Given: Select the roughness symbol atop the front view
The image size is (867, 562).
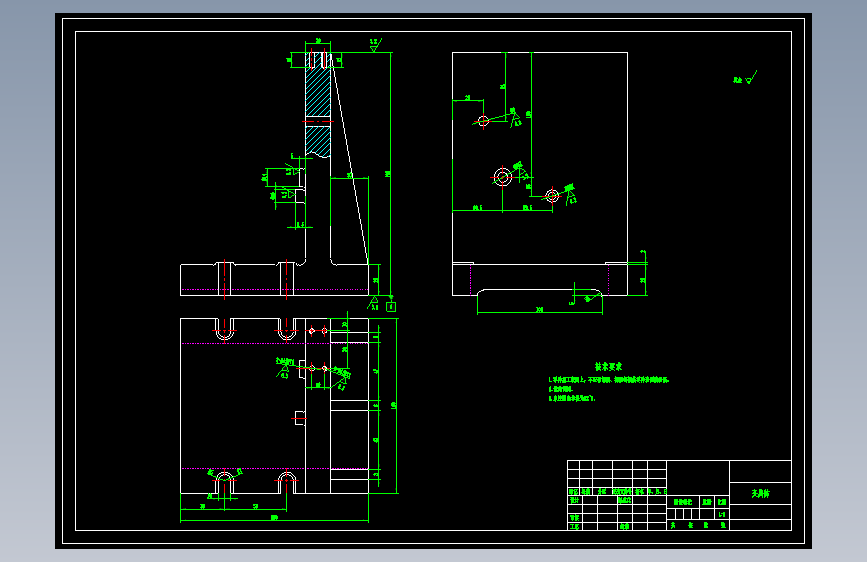Looking at the screenshot, I should point(375,45).
